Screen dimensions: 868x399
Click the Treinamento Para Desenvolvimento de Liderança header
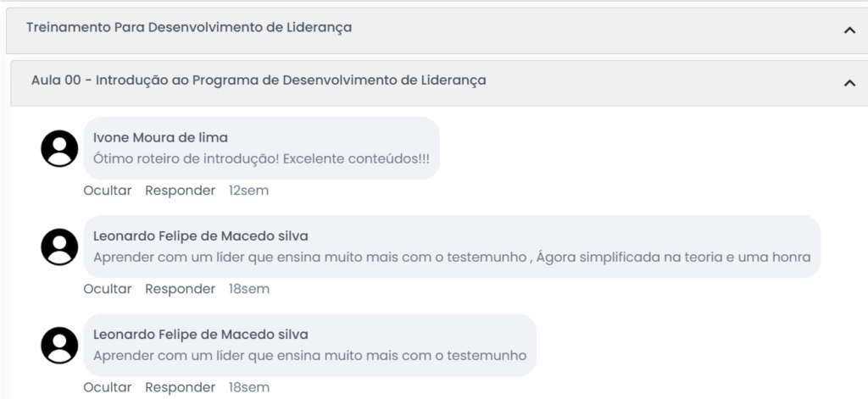pyautogui.click(x=189, y=28)
